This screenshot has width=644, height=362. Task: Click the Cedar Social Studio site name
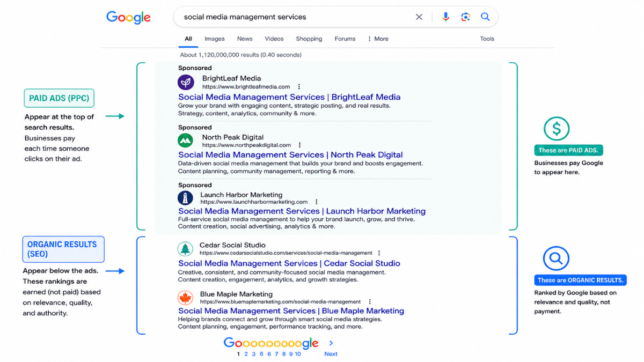pyautogui.click(x=232, y=245)
